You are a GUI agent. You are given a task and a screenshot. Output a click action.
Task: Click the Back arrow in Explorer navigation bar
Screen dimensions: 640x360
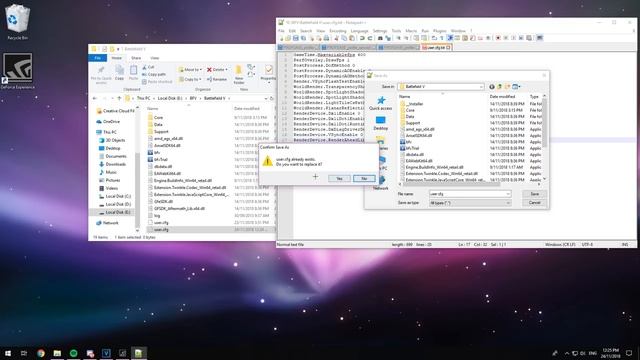coord(95,98)
